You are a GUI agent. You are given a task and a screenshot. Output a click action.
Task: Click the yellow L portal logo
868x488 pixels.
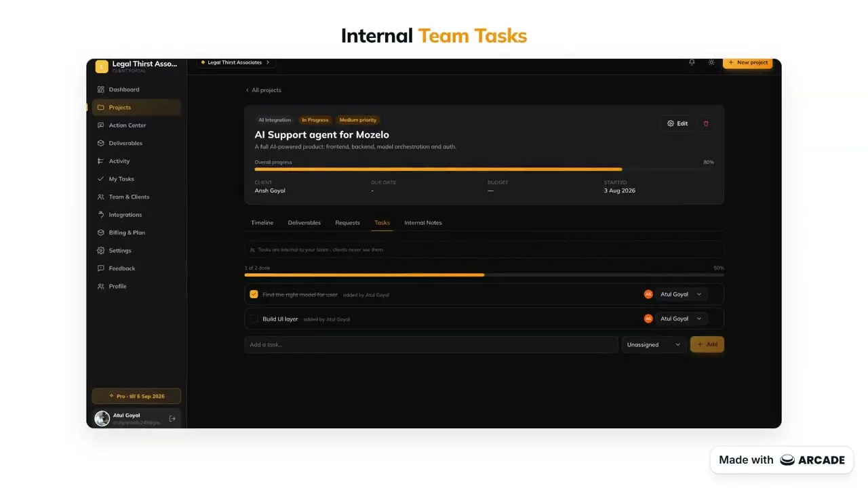[102, 66]
